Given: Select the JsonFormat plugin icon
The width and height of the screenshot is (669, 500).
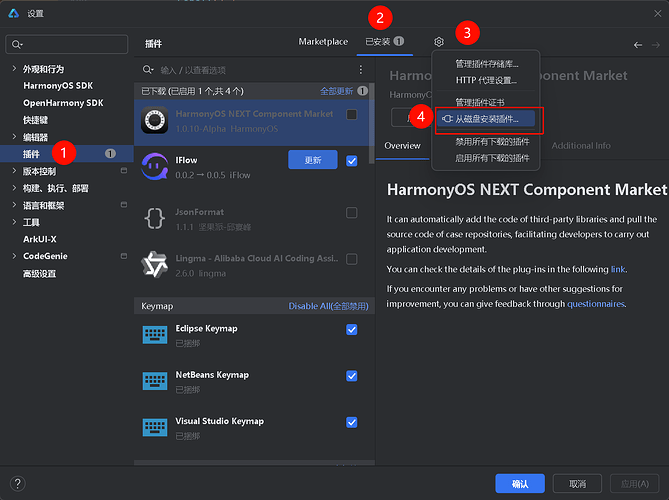Looking at the screenshot, I should click(x=154, y=217).
